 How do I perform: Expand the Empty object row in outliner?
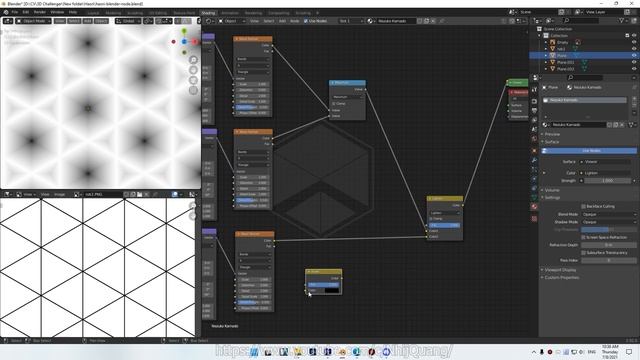point(546,42)
